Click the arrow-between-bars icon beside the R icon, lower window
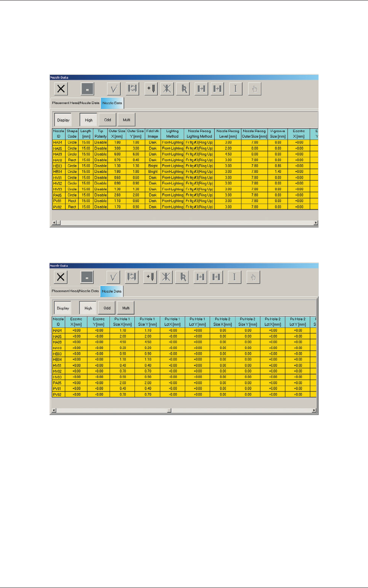This screenshot has height=588, width=368. click(x=201, y=277)
